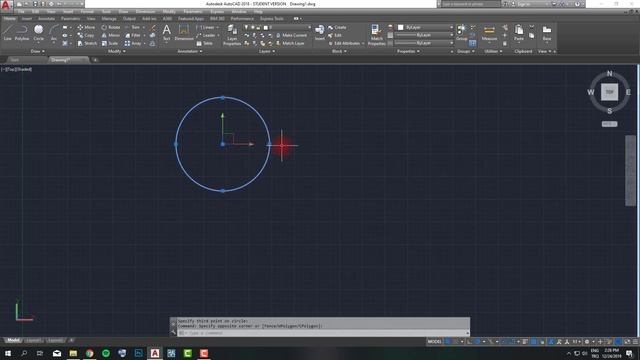The height and width of the screenshot is (360, 640).
Task: Toggle grid display in status bar
Action: [448, 342]
